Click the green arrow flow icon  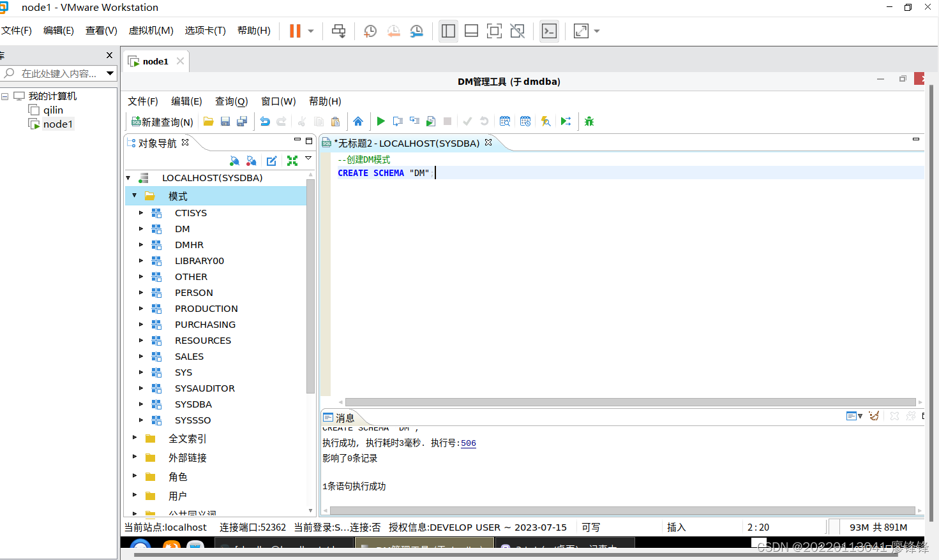[566, 121]
